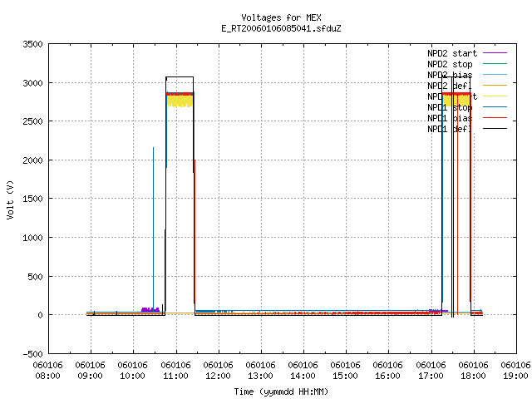Click the 08:00 x-axis time label
This screenshot has height=399, width=532.
(x=48, y=376)
